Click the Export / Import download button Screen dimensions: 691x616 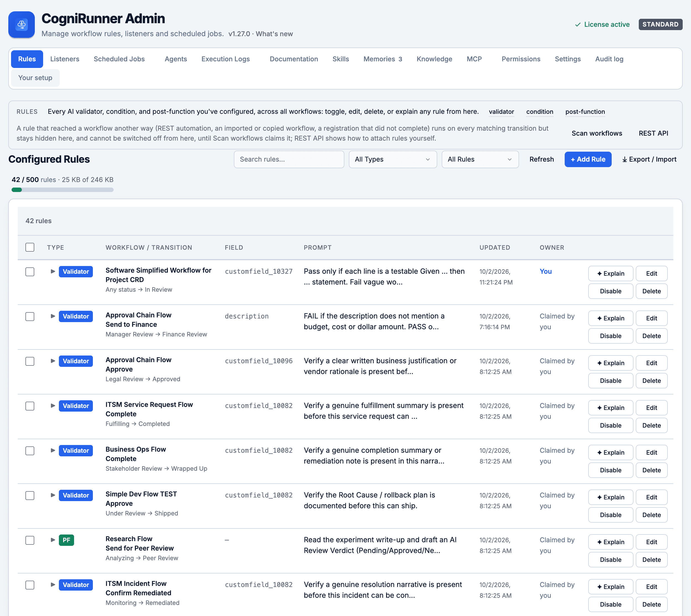click(649, 159)
